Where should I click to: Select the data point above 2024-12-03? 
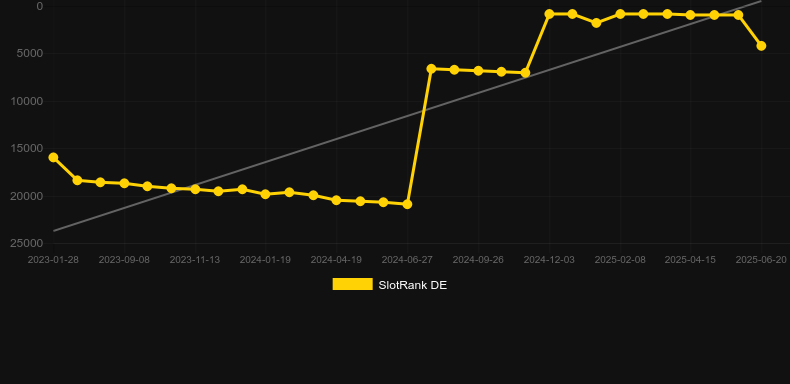point(549,14)
